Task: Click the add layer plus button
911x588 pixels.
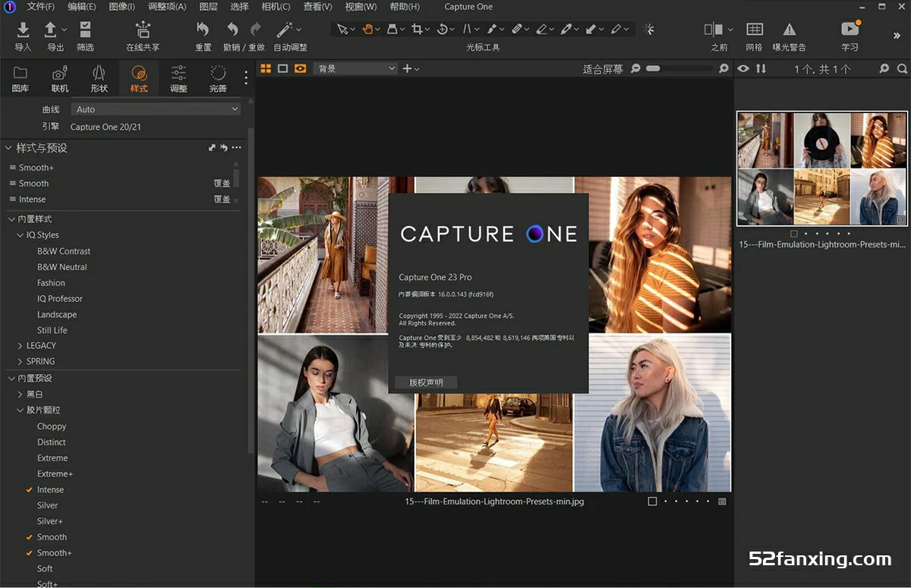Action: [x=407, y=68]
